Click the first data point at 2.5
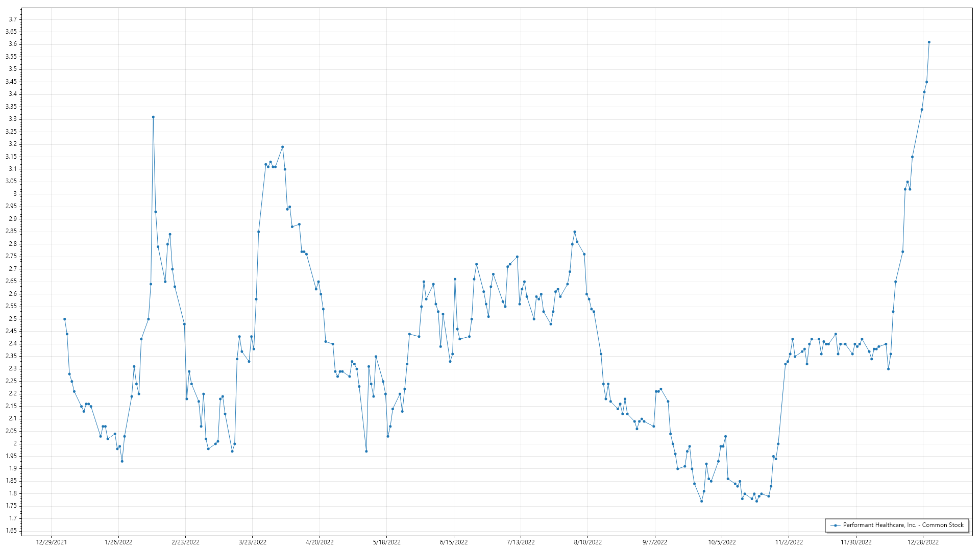980x551 pixels. pyautogui.click(x=64, y=319)
